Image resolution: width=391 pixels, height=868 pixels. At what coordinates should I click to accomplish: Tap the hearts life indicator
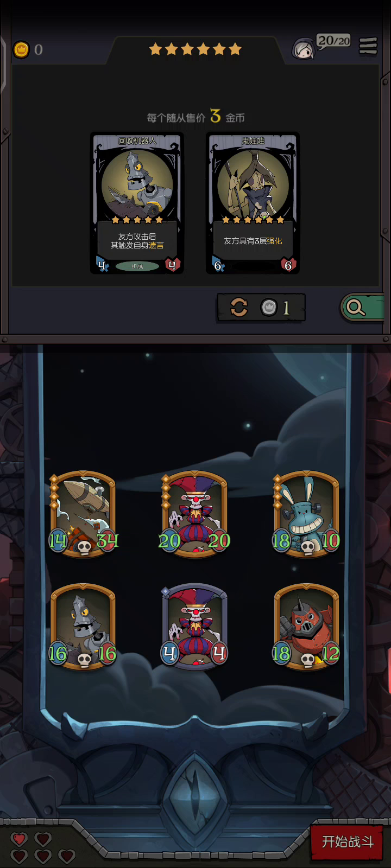(42, 848)
